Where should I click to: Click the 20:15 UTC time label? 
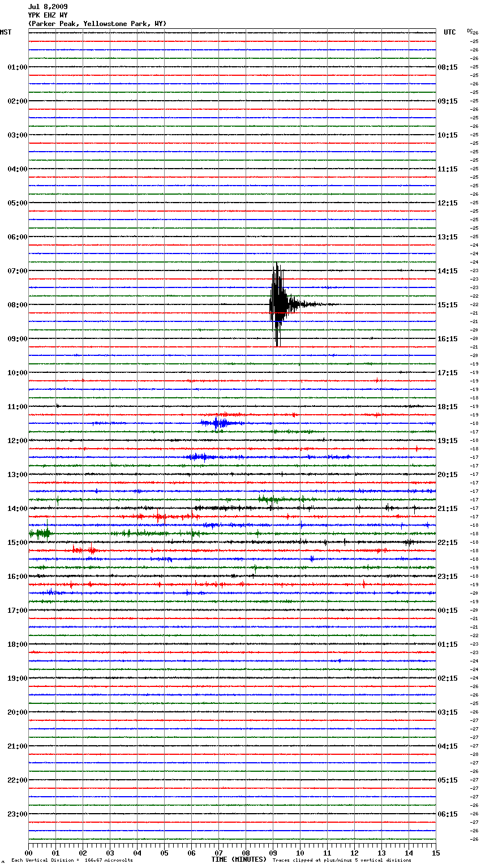pyautogui.click(x=448, y=475)
